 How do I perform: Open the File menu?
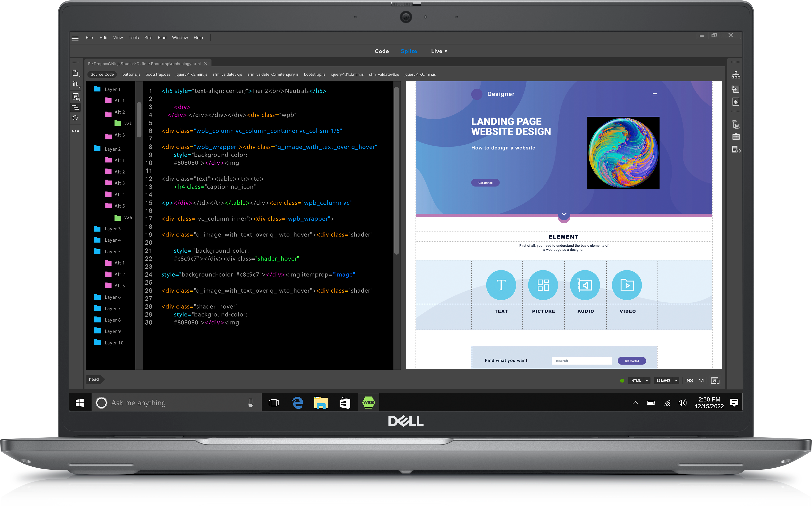click(x=89, y=37)
